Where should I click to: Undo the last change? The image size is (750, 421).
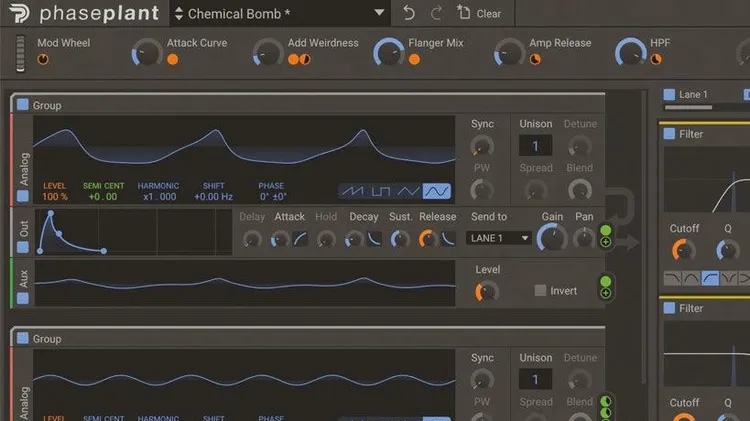point(409,13)
